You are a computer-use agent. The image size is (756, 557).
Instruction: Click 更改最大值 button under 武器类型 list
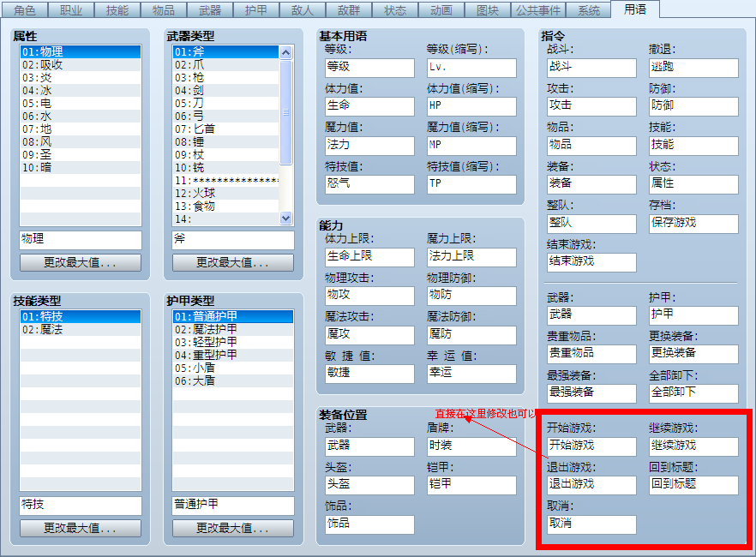[233, 262]
